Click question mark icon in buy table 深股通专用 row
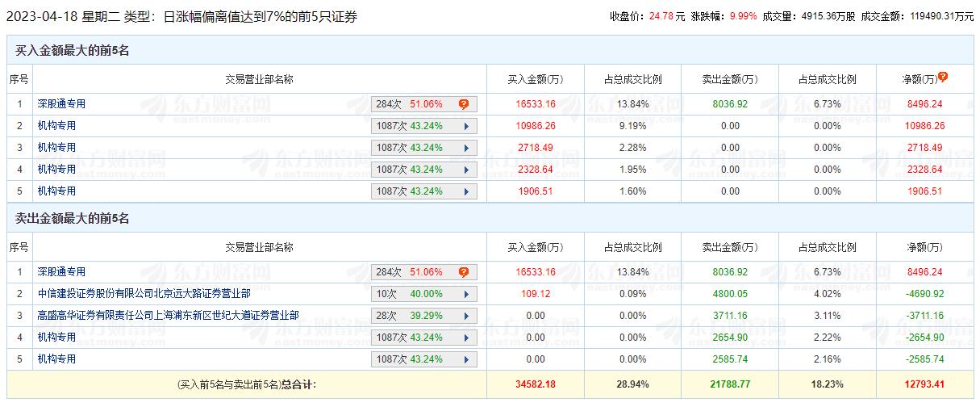 coord(464,104)
